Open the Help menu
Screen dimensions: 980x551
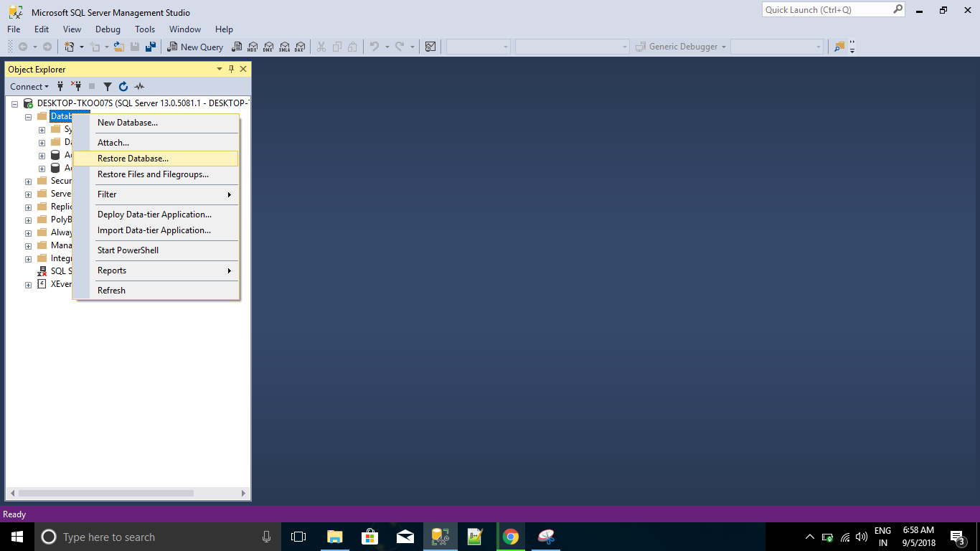click(x=225, y=29)
